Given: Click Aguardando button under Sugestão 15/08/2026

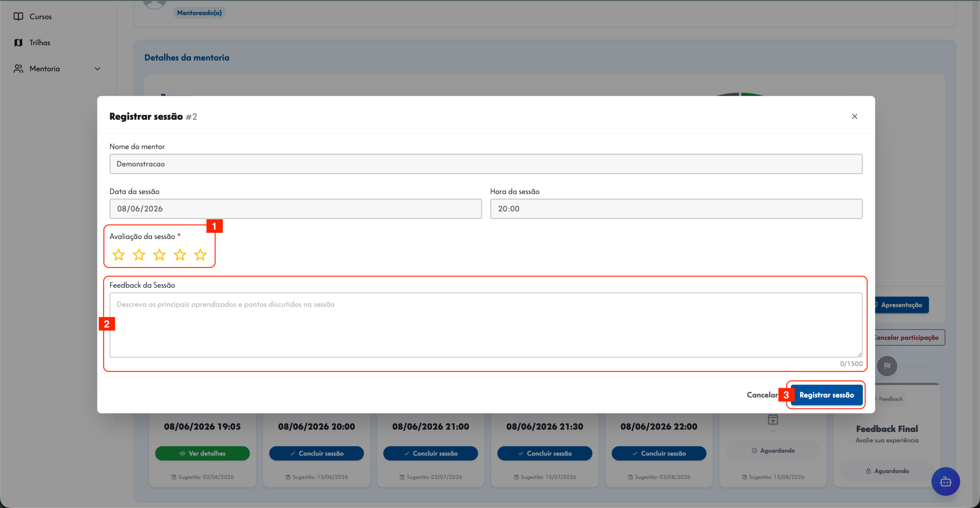Looking at the screenshot, I should [x=773, y=451].
